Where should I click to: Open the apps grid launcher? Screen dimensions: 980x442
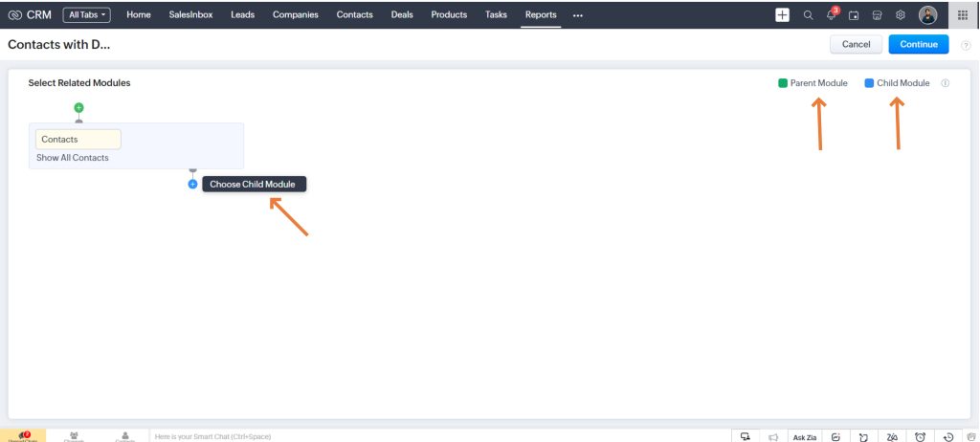(x=963, y=15)
